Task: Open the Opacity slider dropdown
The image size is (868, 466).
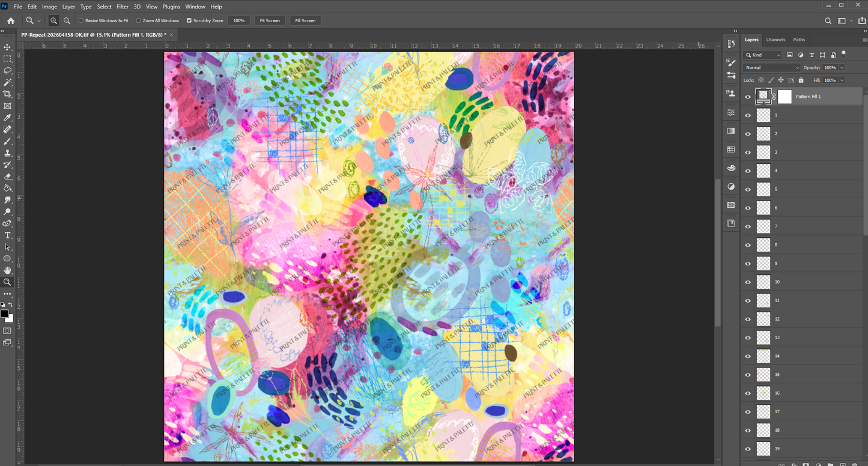Action: (x=842, y=68)
